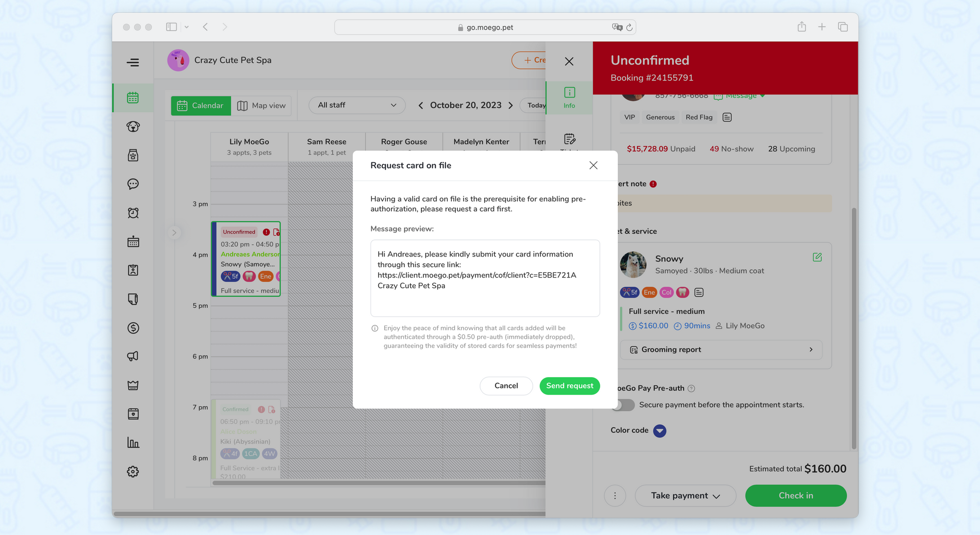Cancel the card on file request

(x=506, y=386)
